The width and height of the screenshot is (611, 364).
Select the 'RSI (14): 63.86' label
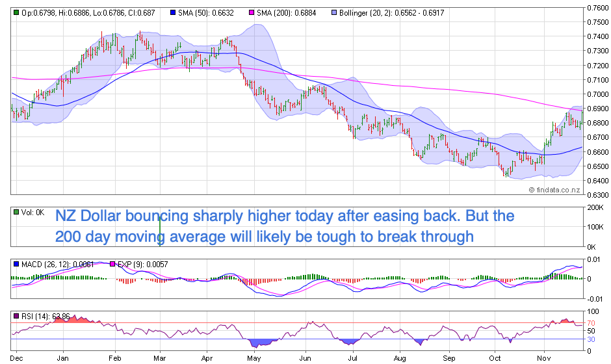tap(45, 316)
